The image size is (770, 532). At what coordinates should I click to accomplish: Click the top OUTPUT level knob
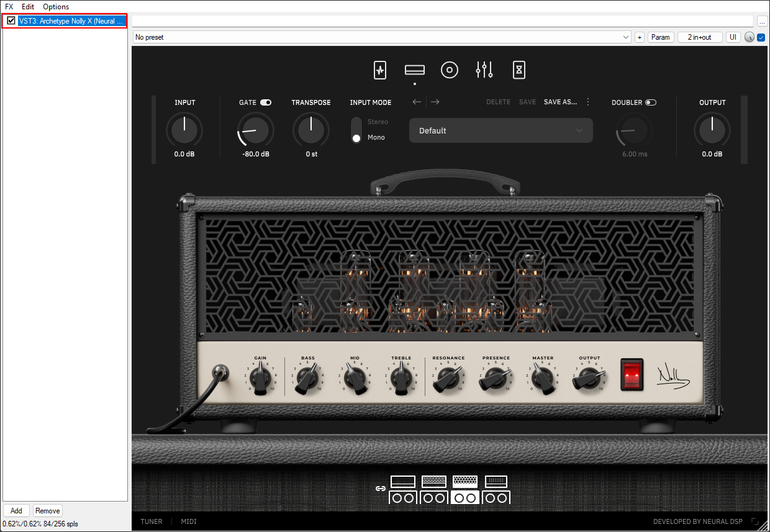pos(712,130)
